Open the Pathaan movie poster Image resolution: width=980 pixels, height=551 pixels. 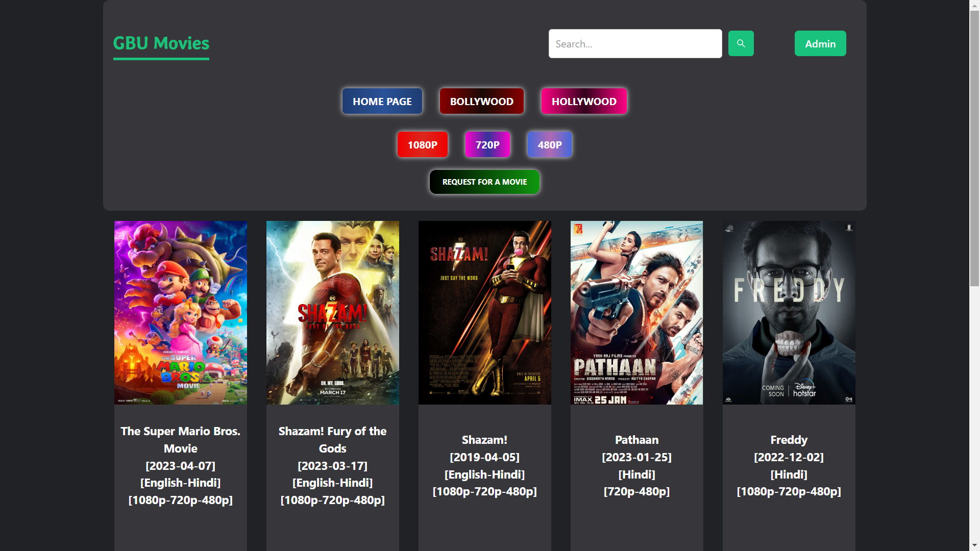coord(636,313)
